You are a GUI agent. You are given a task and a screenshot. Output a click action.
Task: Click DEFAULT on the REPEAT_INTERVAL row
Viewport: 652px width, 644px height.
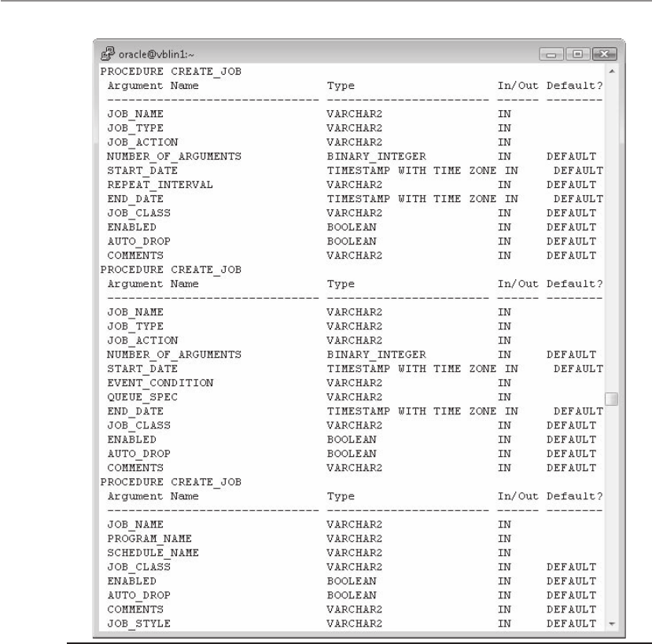[571, 185]
